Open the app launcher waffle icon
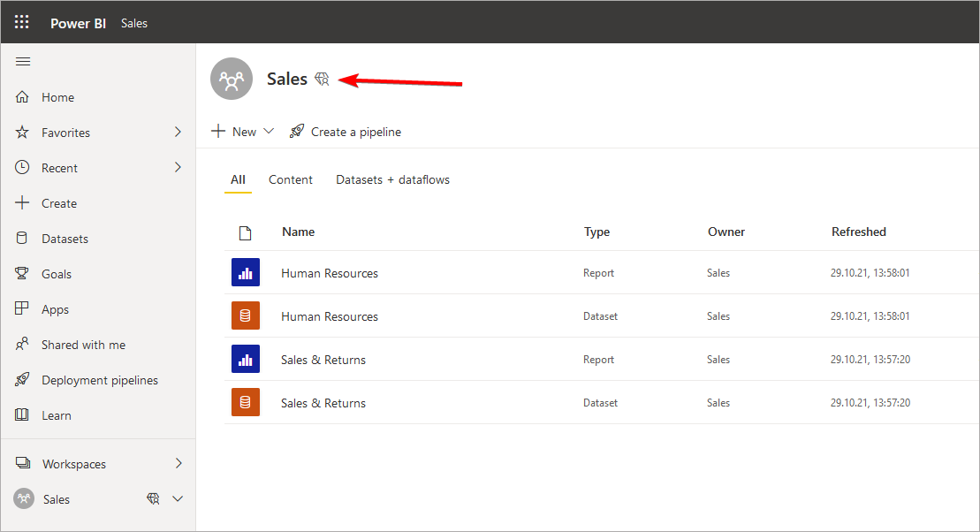Viewport: 980px width, 532px height. (21, 23)
